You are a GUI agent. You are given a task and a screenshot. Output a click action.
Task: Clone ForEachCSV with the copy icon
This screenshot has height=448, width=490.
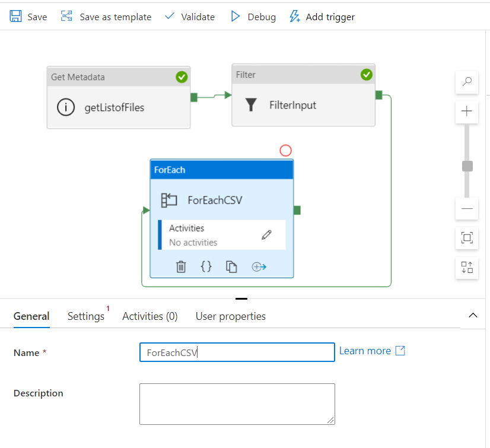coord(232,266)
